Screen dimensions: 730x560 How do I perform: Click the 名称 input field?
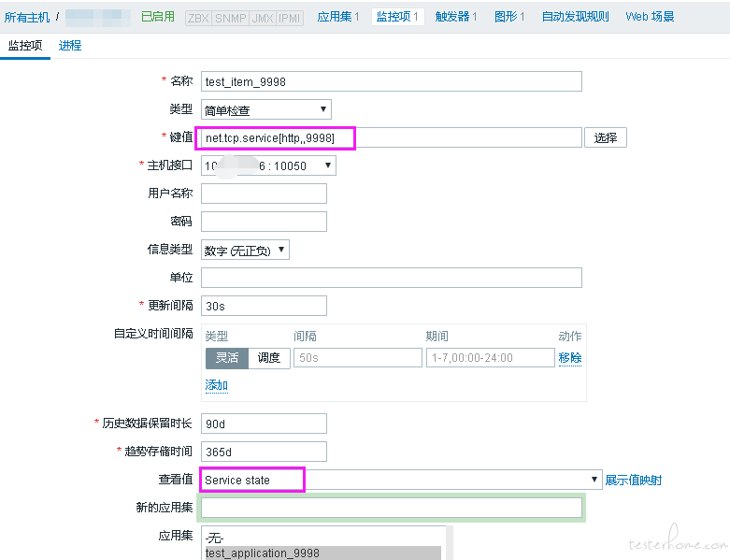(x=391, y=81)
